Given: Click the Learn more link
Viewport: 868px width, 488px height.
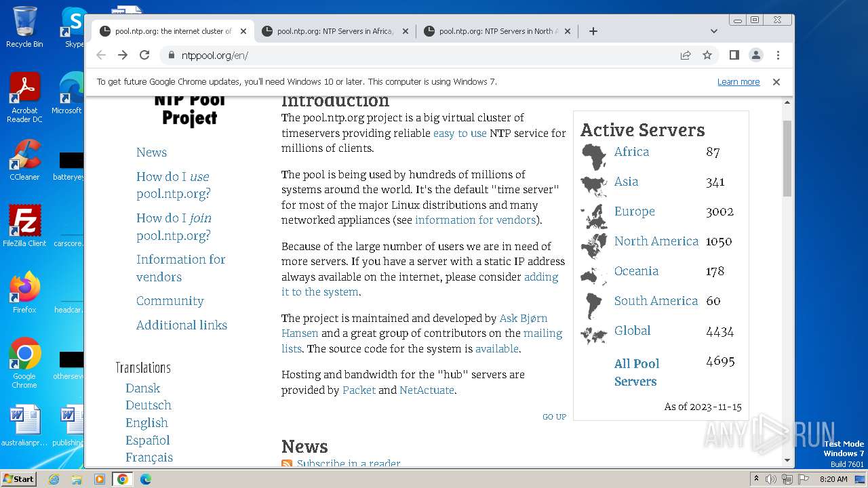Looking at the screenshot, I should 738,81.
